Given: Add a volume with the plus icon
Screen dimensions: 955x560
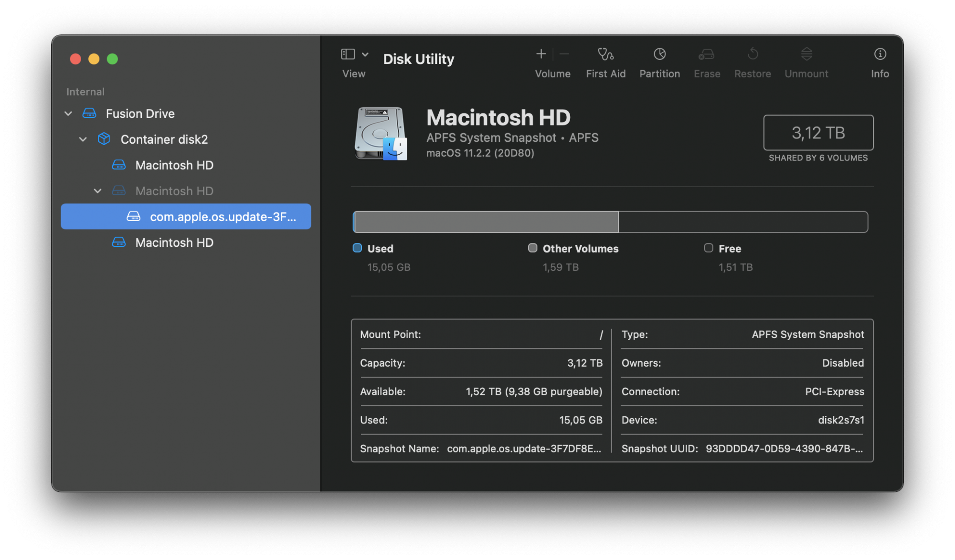Looking at the screenshot, I should click(541, 54).
